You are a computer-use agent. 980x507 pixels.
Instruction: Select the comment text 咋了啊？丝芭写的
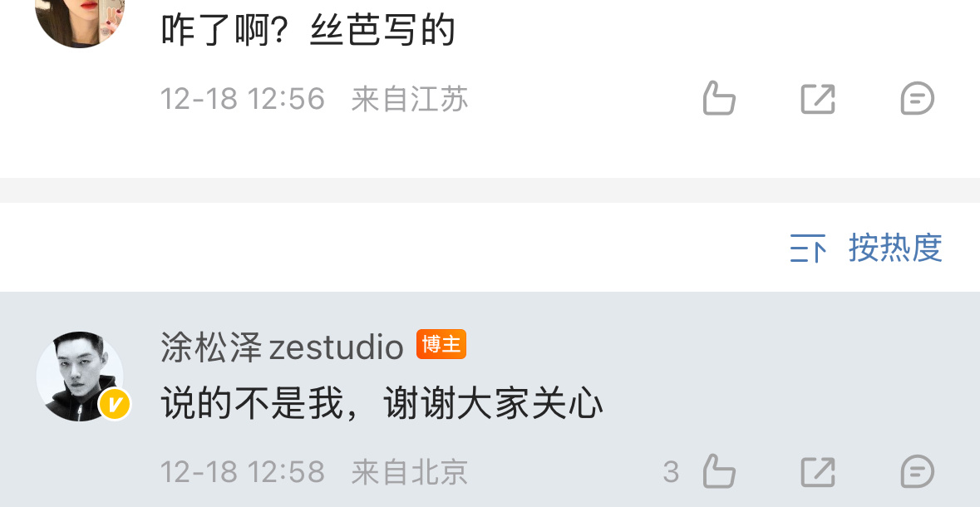[308, 30]
